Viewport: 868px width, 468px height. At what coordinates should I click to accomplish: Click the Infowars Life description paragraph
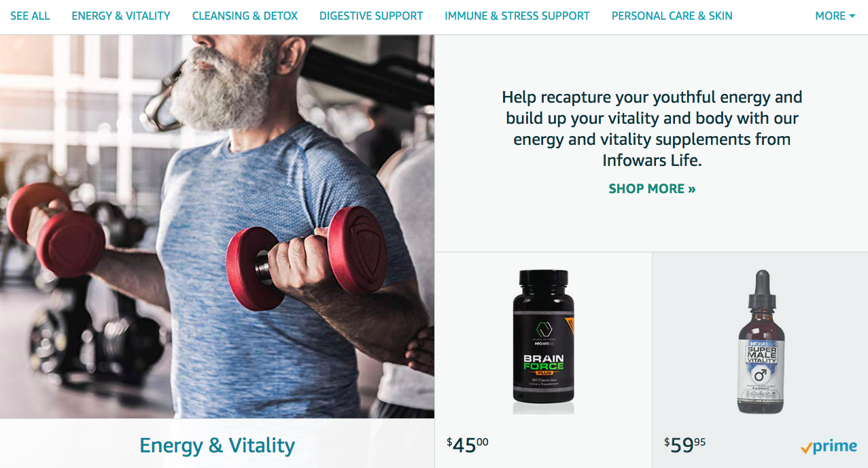[652, 129]
